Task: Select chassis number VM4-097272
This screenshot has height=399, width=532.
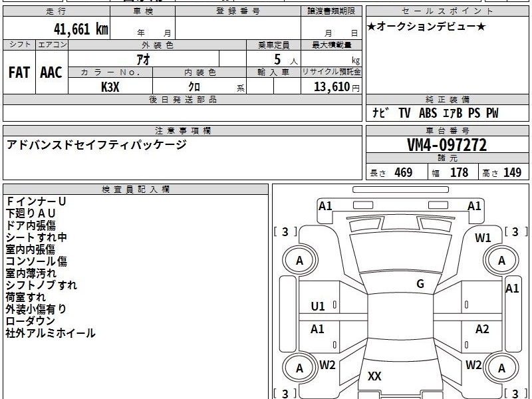Action: pyautogui.click(x=447, y=145)
